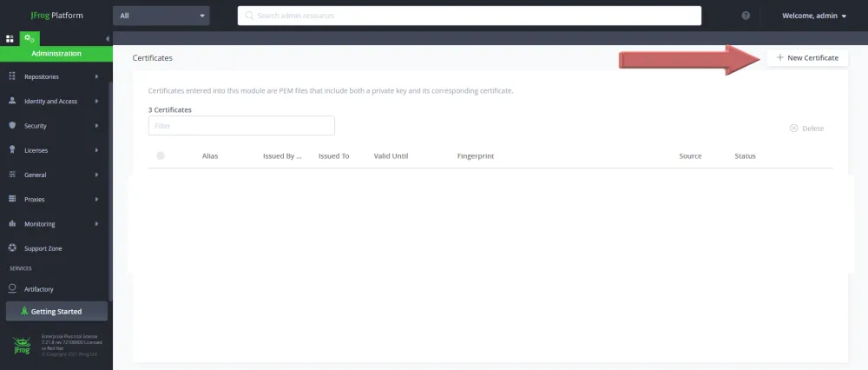
Task: Select the Administration gear module tab
Action: (x=30, y=39)
